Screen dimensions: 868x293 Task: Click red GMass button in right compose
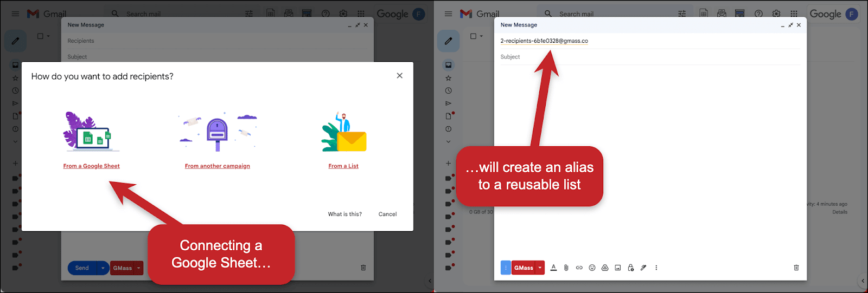(x=524, y=268)
